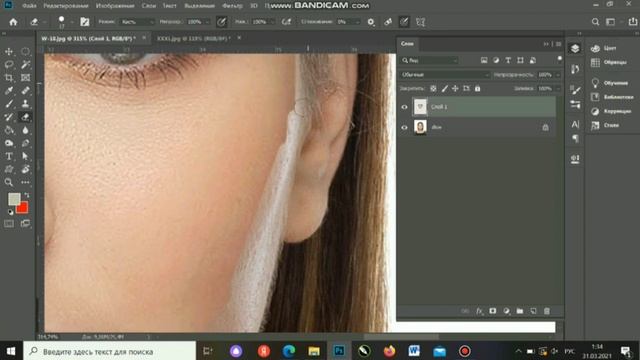640x360 pixels.
Task: Enable airbrush build-up effect
Action: 287,22
